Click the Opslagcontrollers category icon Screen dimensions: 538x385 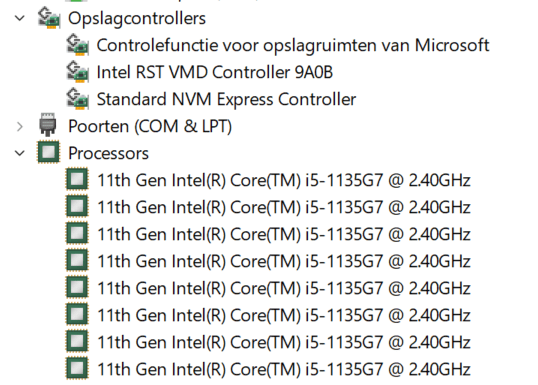[x=49, y=18]
